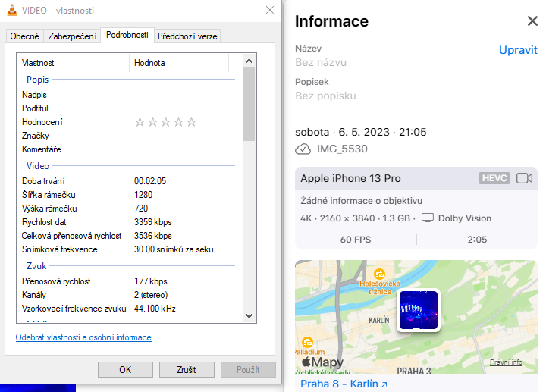This screenshot has height=392, width=546.
Task: Click the Snímková frekvence value
Action: (x=177, y=249)
